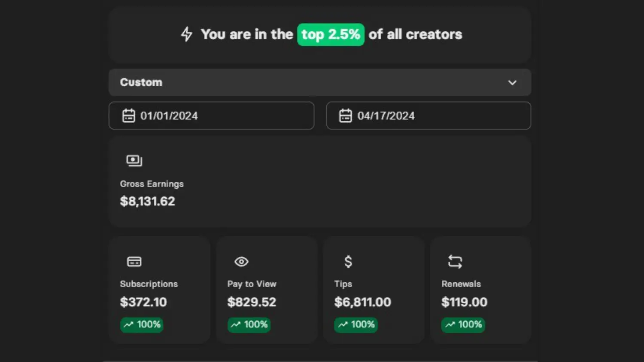The width and height of the screenshot is (644, 362).
Task: Click the Renewals 100% trend badge
Action: tap(463, 324)
